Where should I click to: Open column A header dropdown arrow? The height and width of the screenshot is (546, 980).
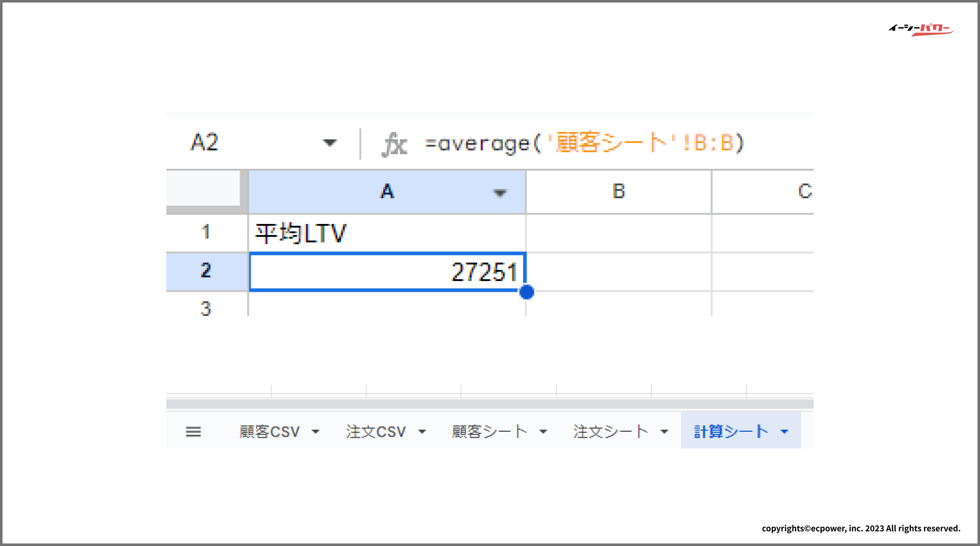[x=500, y=193]
